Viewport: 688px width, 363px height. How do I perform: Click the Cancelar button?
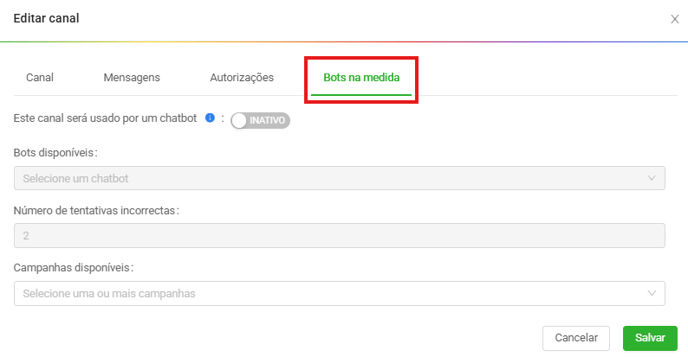pyautogui.click(x=576, y=338)
